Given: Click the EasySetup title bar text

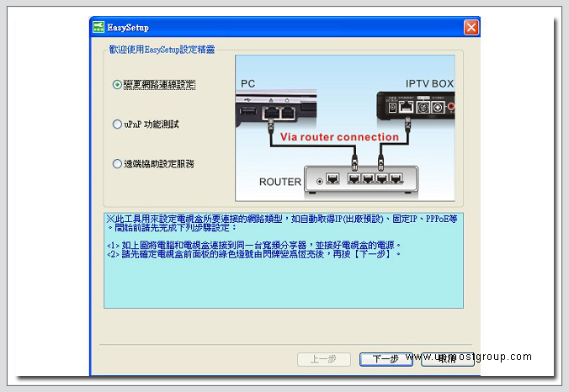Looking at the screenshot, I should coord(129,28).
